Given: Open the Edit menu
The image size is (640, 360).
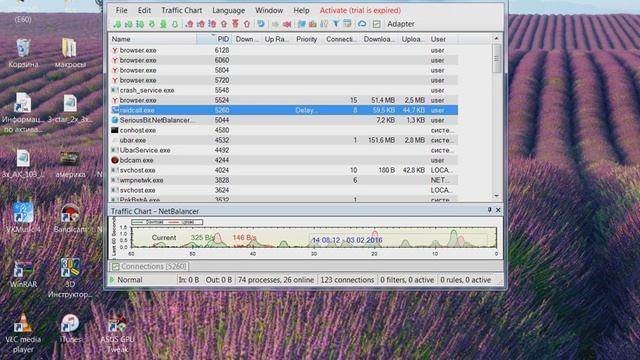Looking at the screenshot, I should [144, 10].
